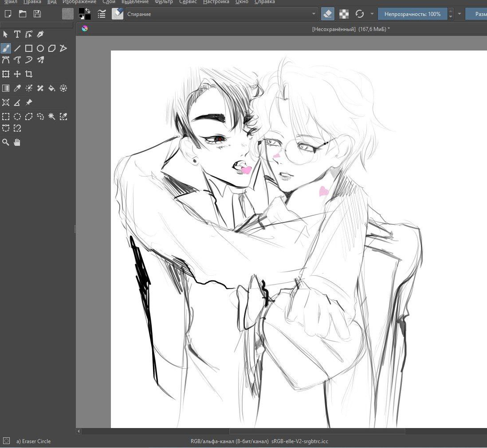Select the Move tool

click(17, 74)
